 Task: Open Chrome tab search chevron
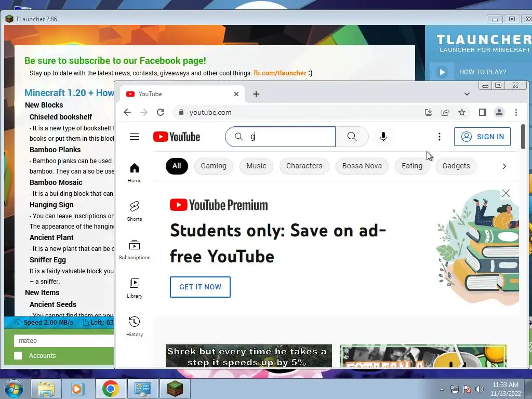tap(467, 94)
